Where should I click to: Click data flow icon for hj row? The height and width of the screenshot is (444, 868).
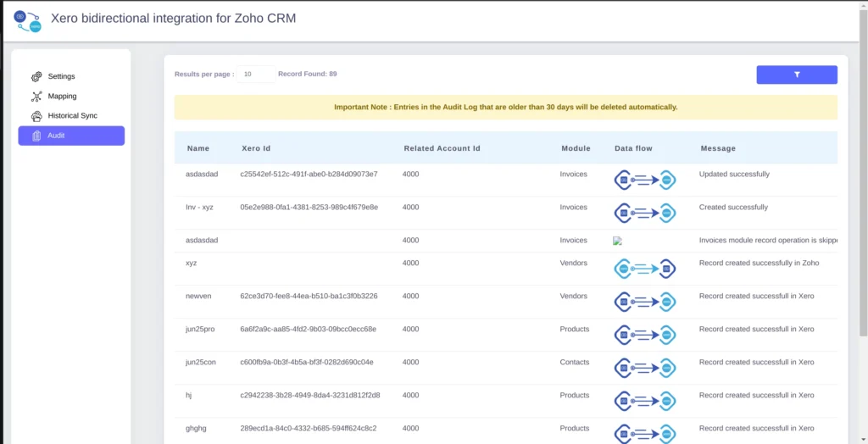pyautogui.click(x=645, y=402)
